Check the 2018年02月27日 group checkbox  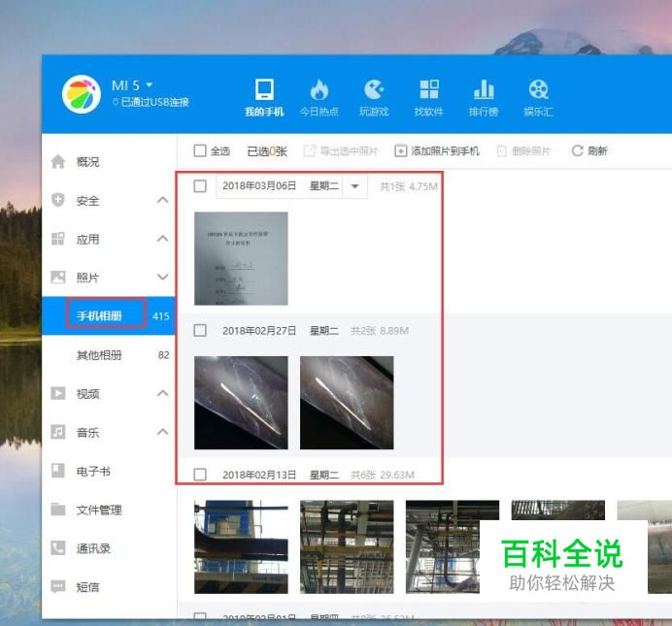[x=200, y=331]
